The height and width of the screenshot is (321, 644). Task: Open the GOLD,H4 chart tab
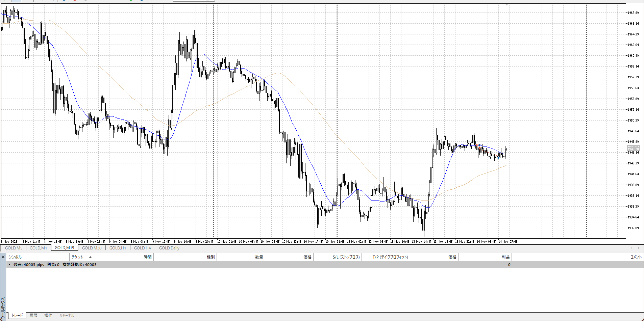click(x=142, y=248)
